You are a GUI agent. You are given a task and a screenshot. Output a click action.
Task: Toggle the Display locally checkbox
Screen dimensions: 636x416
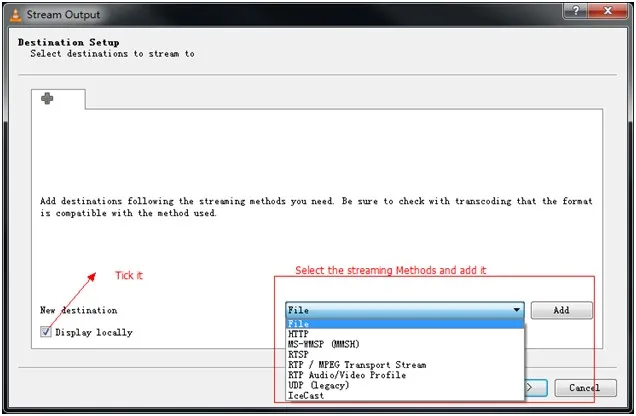[x=46, y=332]
